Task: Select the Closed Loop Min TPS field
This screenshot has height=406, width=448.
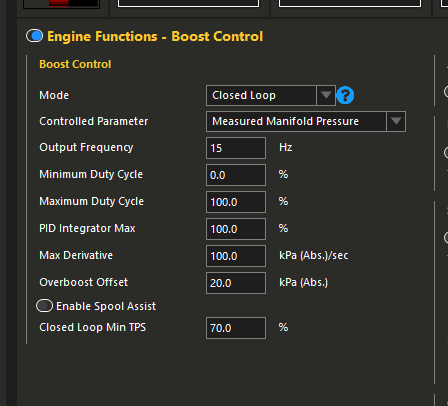Action: [x=236, y=328]
